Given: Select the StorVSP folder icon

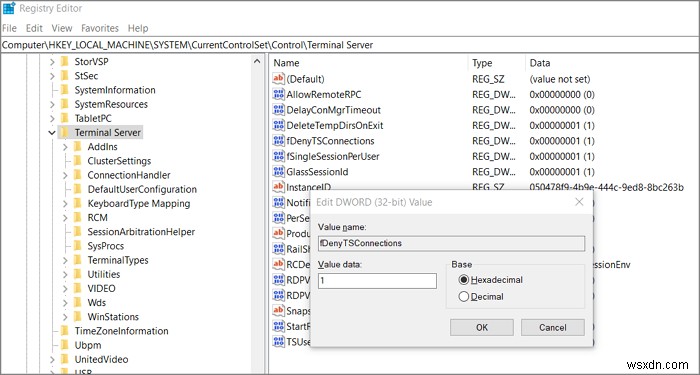Looking at the screenshot, I should (65, 61).
